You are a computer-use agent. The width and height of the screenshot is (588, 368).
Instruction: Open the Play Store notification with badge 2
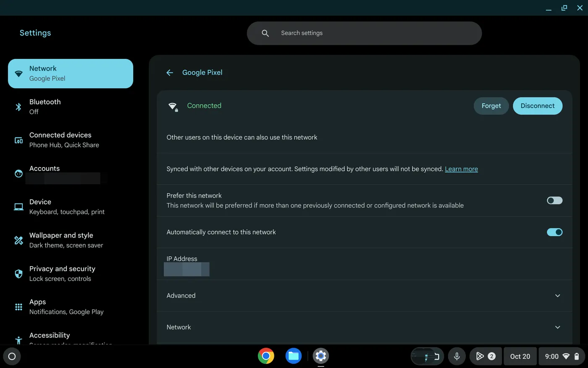click(x=485, y=356)
